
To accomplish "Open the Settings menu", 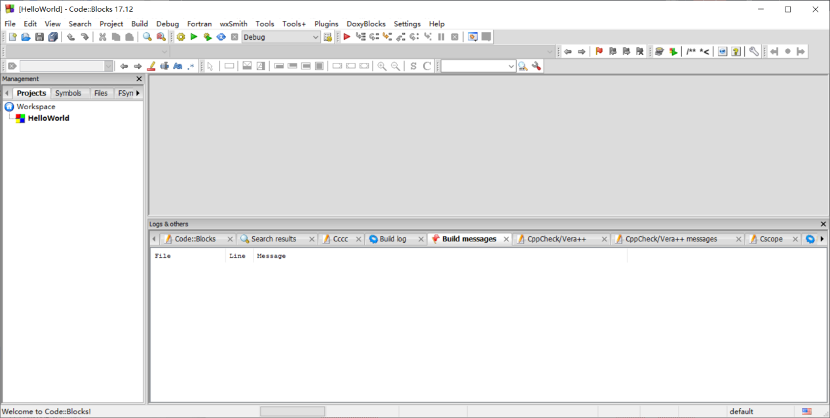I will coord(407,24).
